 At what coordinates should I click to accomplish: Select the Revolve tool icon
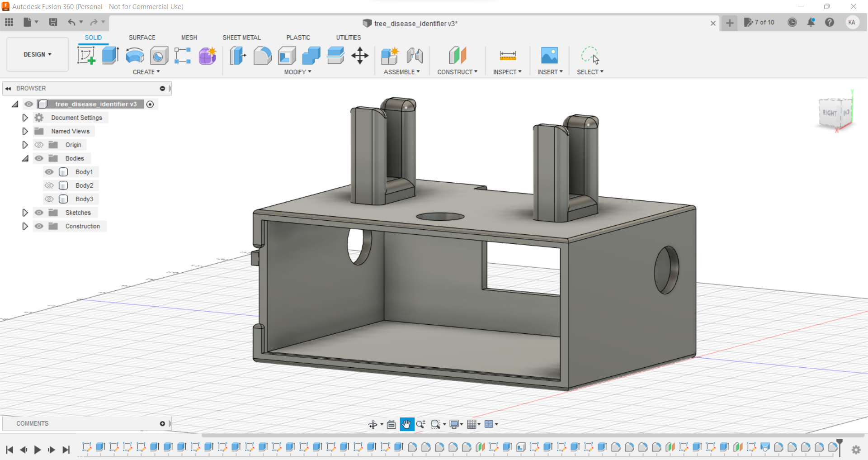tap(135, 56)
